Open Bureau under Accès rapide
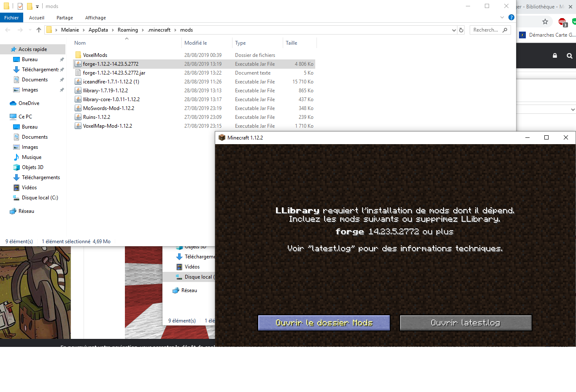This screenshot has height=392, width=576. click(x=30, y=59)
